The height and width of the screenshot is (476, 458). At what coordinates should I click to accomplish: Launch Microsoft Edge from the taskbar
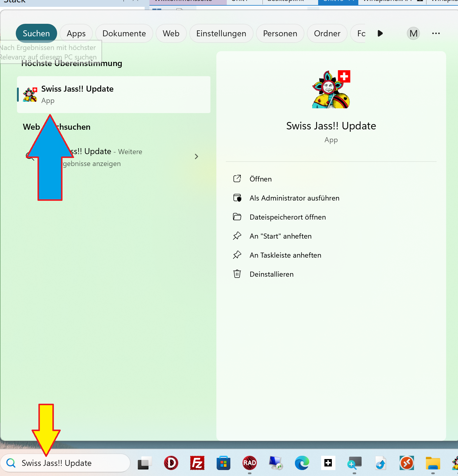click(x=302, y=463)
